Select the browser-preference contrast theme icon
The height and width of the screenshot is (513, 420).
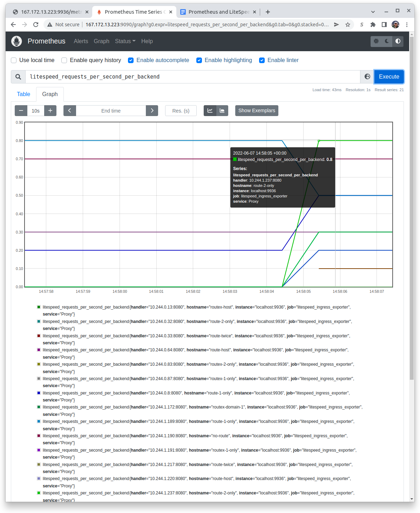(398, 41)
